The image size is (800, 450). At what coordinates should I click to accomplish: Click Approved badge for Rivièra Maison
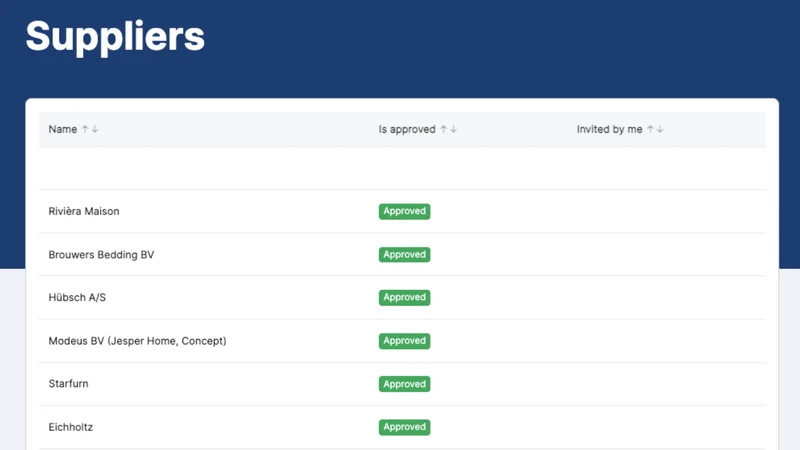coord(405,211)
